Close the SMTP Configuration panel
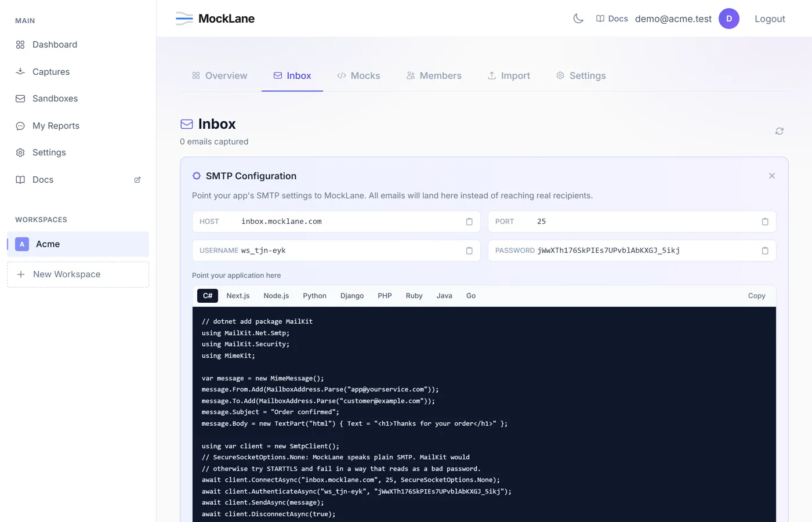 coord(772,176)
